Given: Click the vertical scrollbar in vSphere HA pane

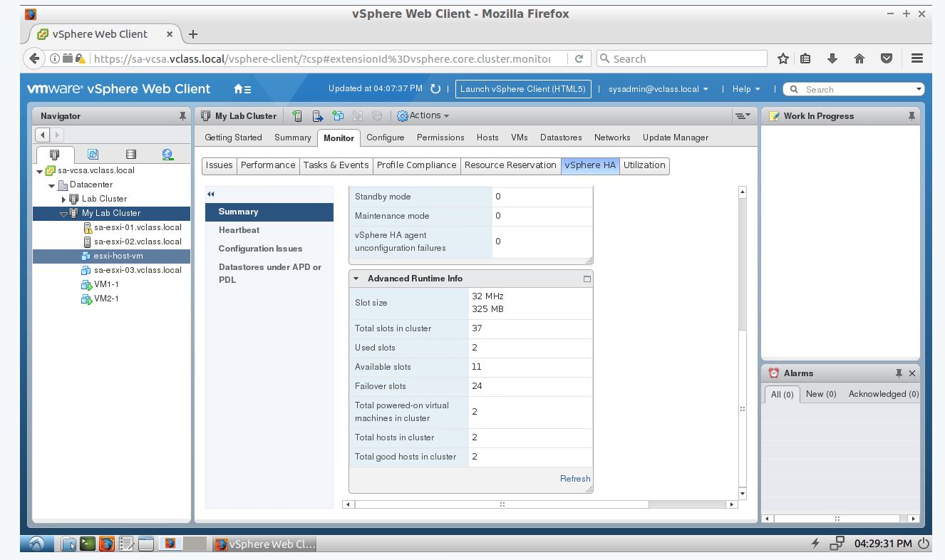Looking at the screenshot, I should (x=742, y=285).
